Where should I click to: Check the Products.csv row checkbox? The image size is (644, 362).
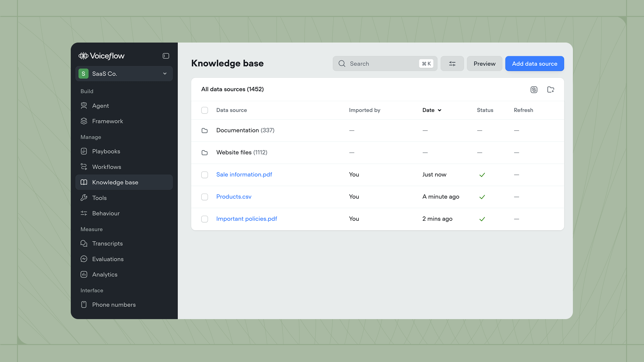point(204,197)
